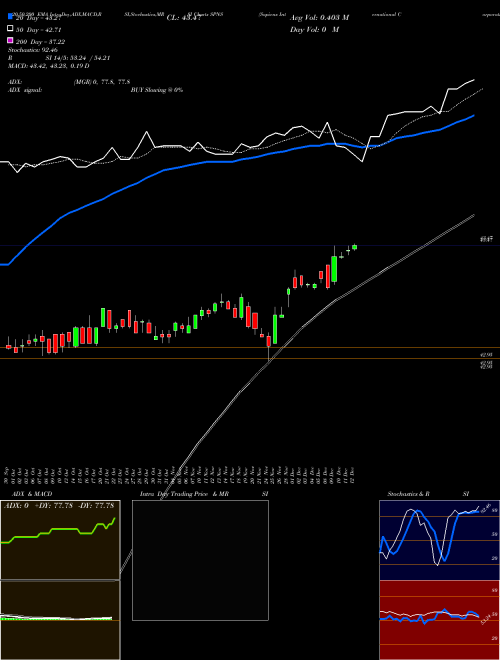
Task: Click the last green candlestick on chart
Action: click(x=354, y=247)
